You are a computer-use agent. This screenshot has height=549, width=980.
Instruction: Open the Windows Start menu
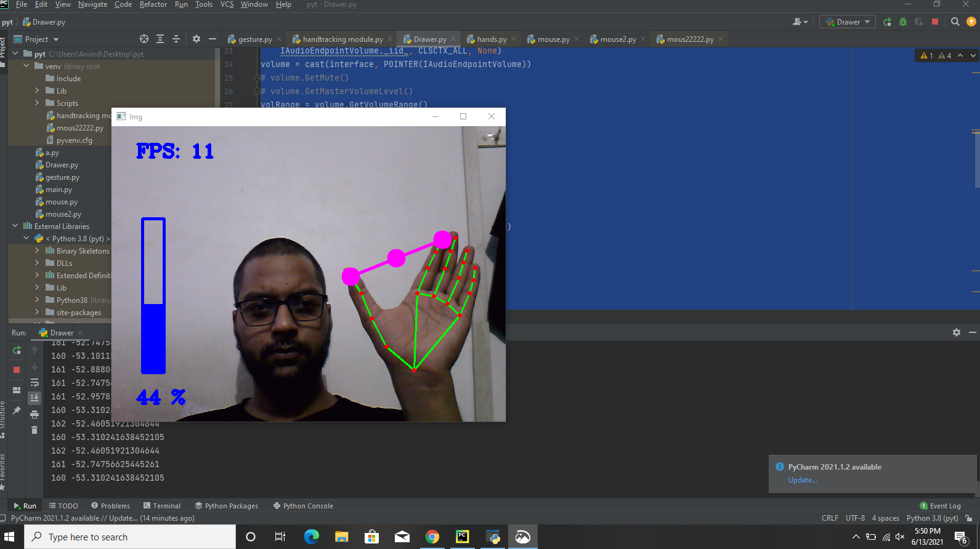tap(9, 537)
